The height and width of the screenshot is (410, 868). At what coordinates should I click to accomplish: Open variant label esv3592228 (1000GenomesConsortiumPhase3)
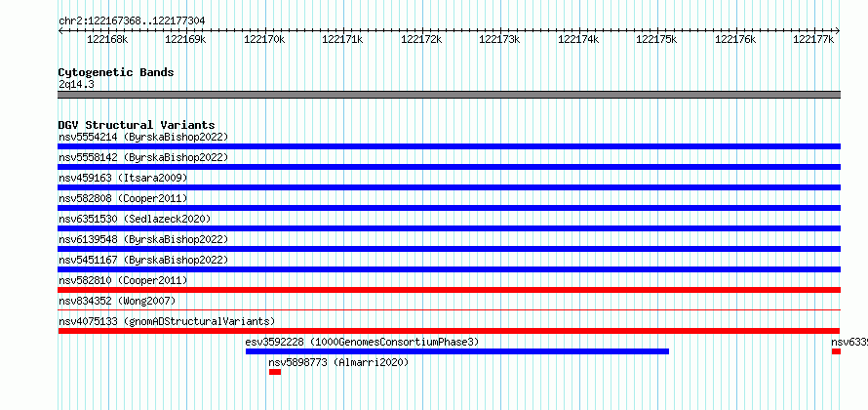point(362,342)
